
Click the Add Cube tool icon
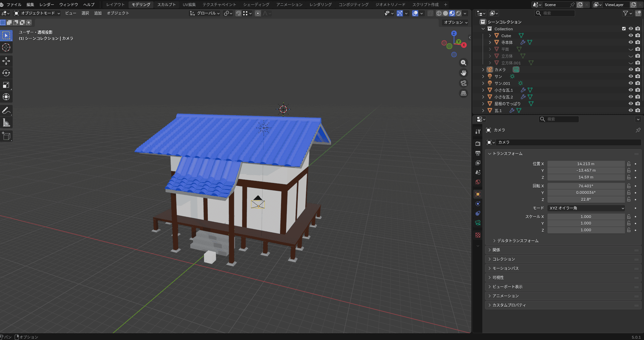(x=6, y=136)
